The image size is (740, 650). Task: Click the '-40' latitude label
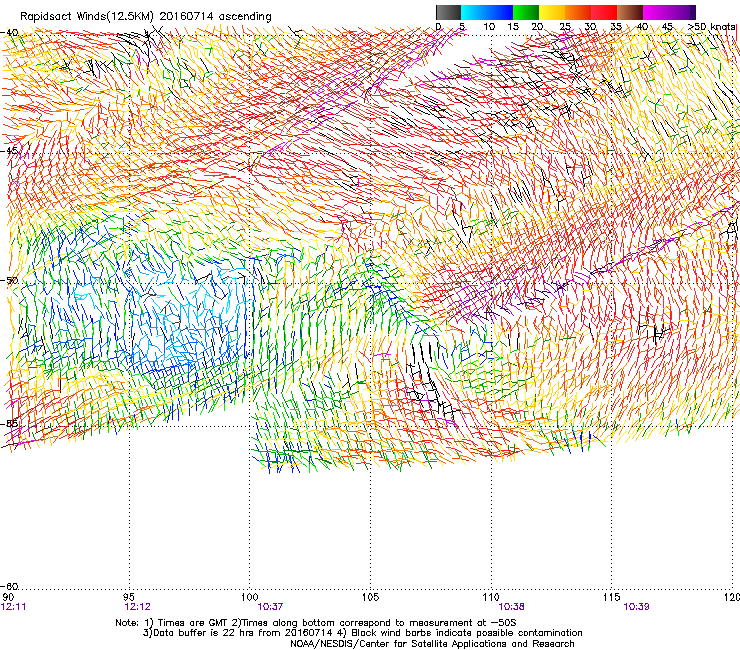[x=9, y=33]
